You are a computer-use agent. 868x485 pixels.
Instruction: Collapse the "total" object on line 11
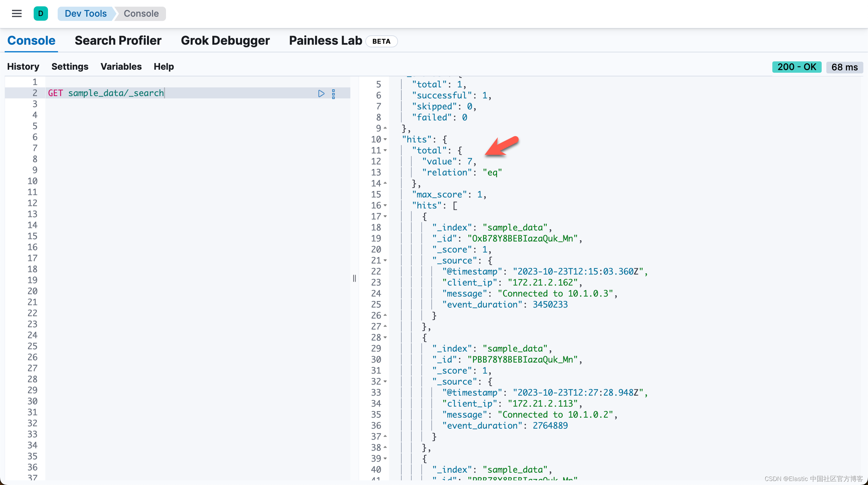point(384,150)
